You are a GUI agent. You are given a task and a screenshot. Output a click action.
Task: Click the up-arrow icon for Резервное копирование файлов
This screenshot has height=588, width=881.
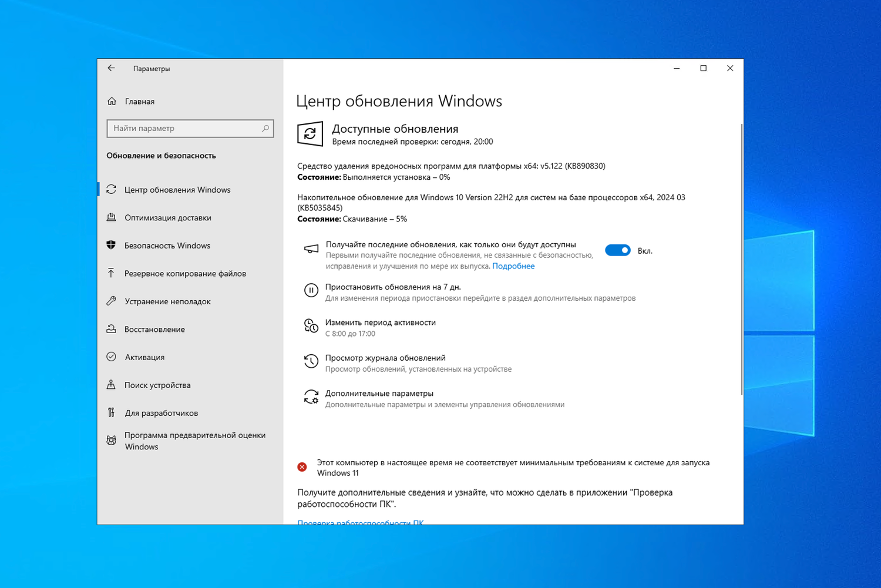coord(111,273)
